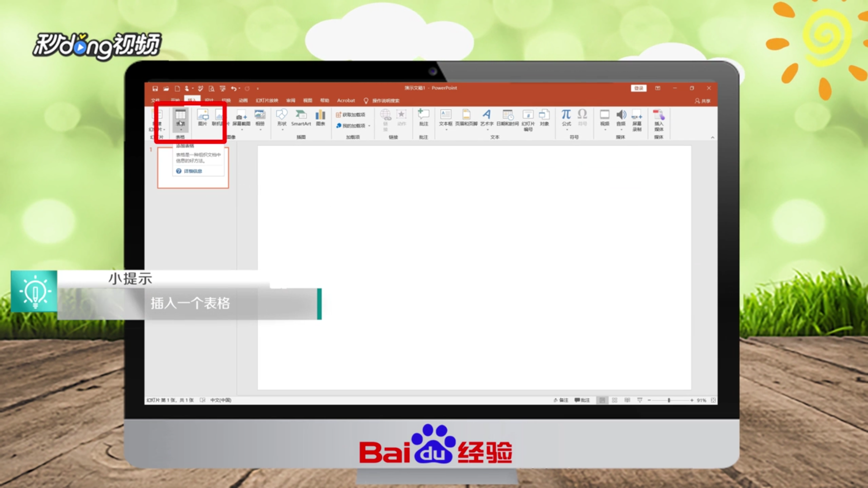Image resolution: width=868 pixels, height=488 pixels.
Task: Open the Undo history dropdown arrow
Action: (x=239, y=89)
